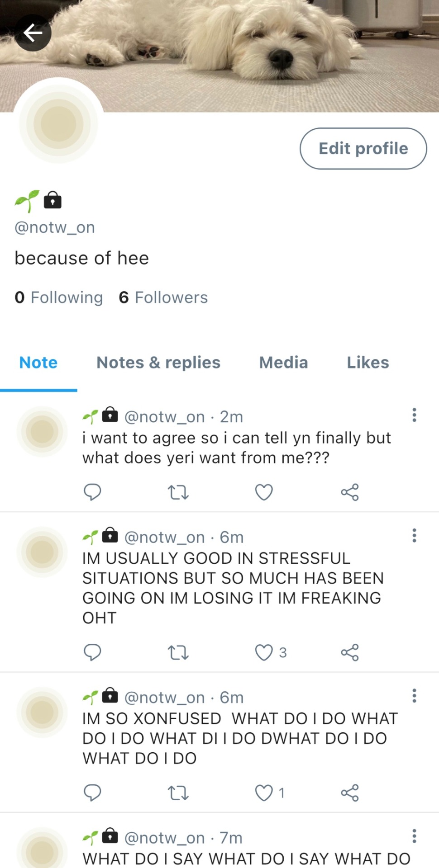The image size is (439, 868).
Task: Repost the IM SO XONFUSED note
Action: coord(178,793)
